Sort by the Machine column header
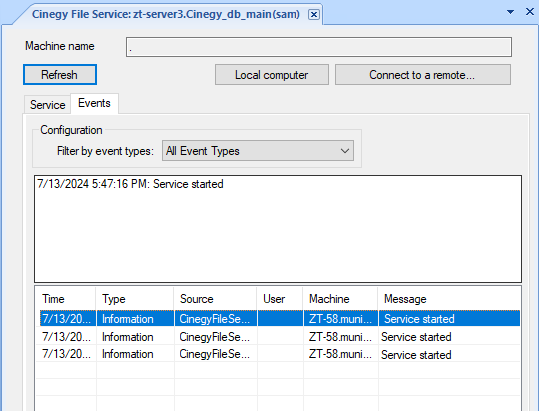This screenshot has height=411, width=539. [340, 299]
